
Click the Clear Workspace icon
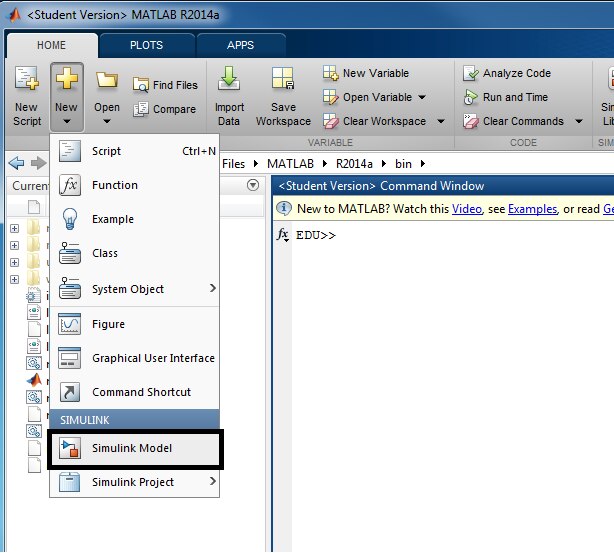coord(331,121)
